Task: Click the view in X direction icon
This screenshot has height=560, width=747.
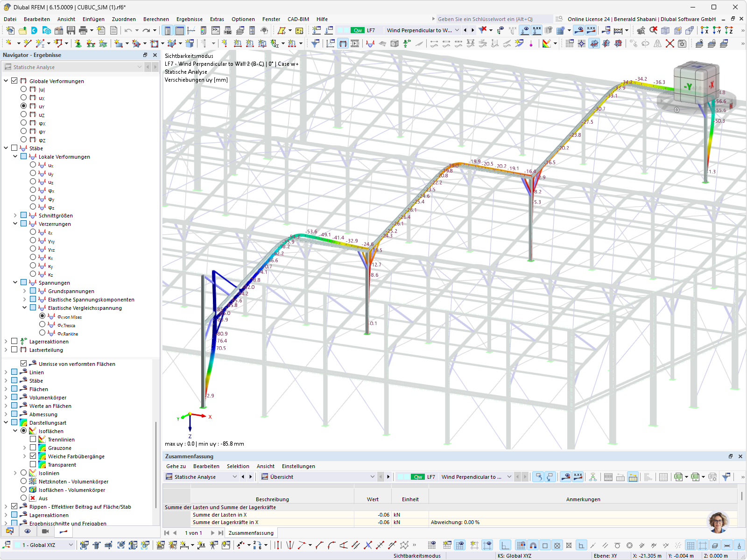Action: [705, 30]
